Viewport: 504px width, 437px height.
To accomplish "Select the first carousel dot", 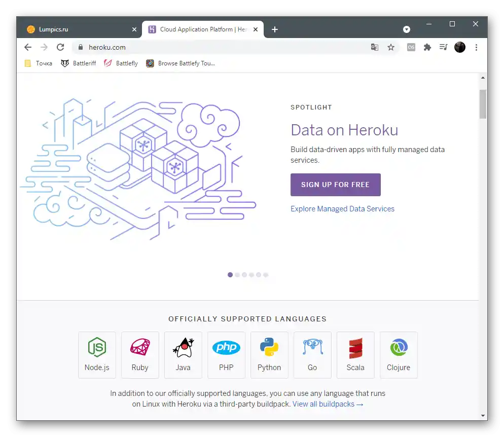I will tap(230, 275).
